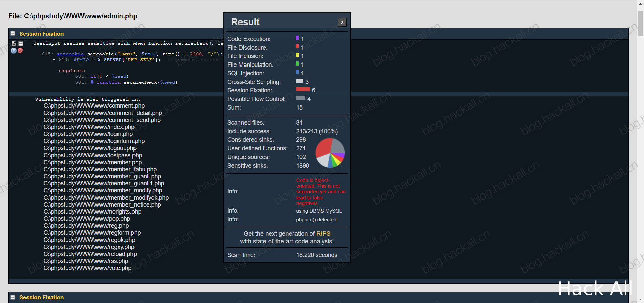Click the scrollbar down arrow

[640, 299]
